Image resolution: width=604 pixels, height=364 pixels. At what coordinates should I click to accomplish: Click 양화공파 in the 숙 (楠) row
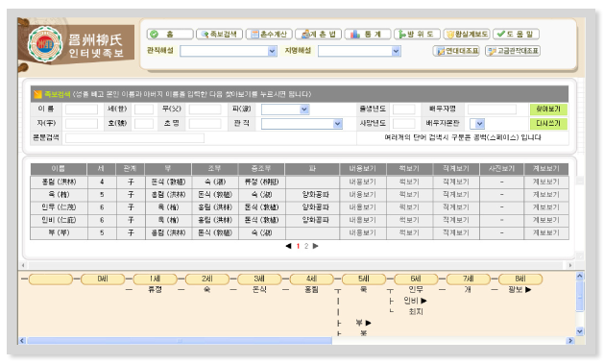click(x=316, y=195)
